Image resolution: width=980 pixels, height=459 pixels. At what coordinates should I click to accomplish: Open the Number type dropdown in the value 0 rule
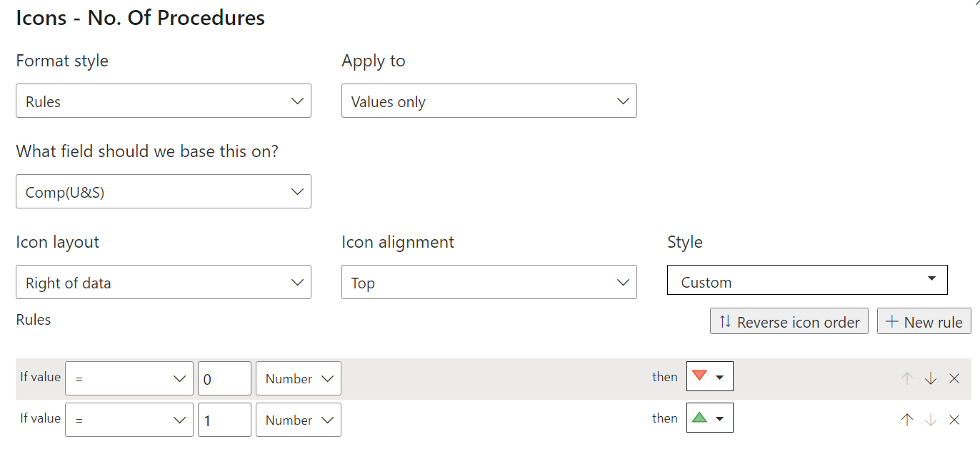click(x=299, y=378)
